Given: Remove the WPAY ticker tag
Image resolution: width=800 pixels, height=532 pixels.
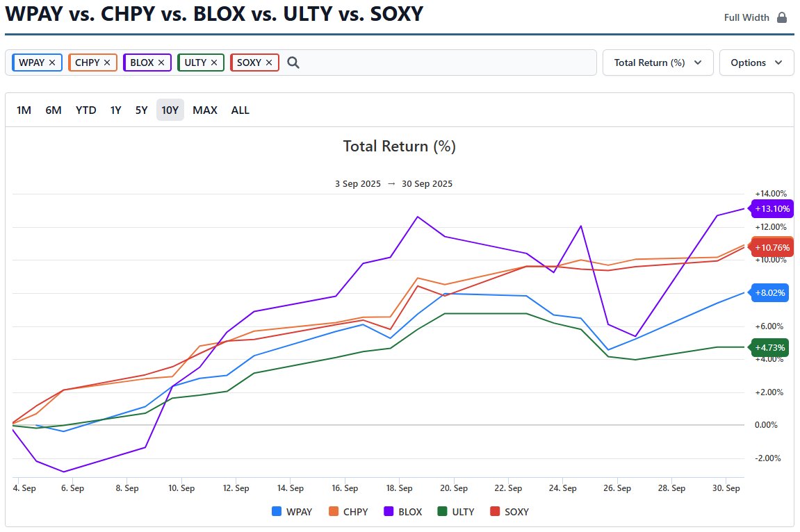Looking at the screenshot, I should (x=52, y=63).
